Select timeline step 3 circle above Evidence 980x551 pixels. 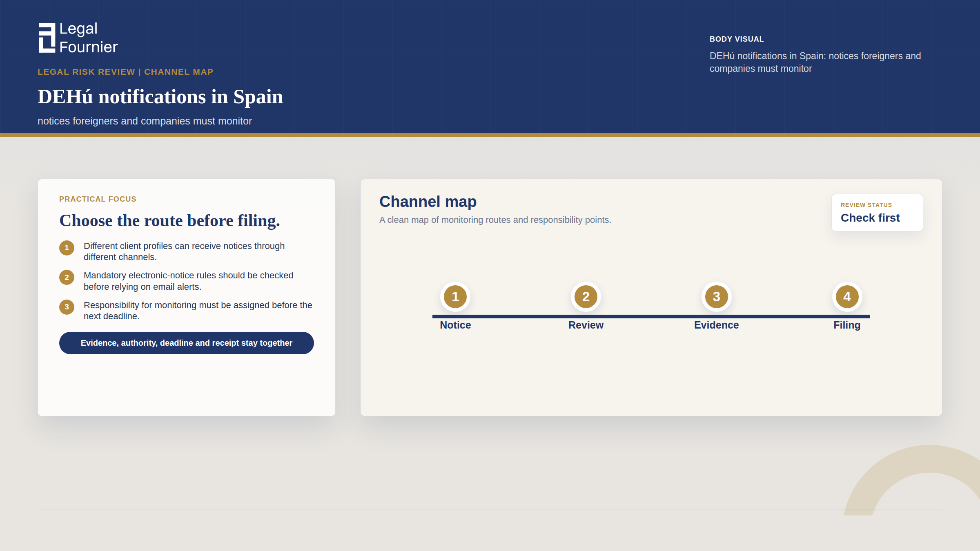pos(717,297)
